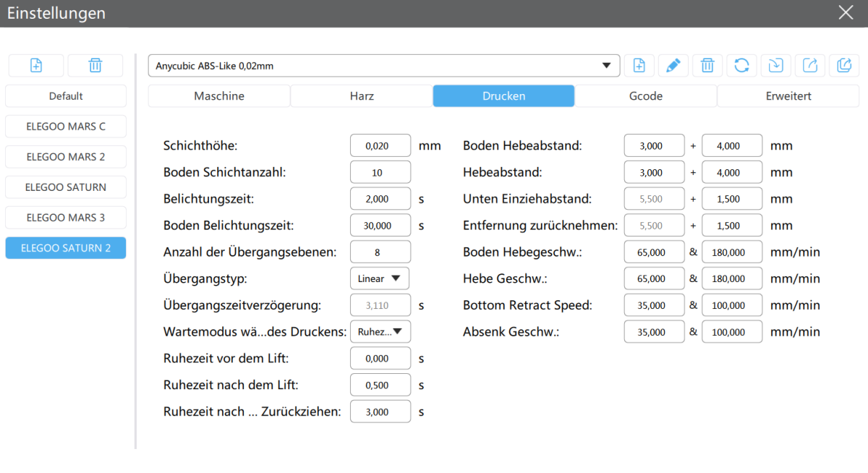
Task: Click the import profile icon
Action: pos(775,66)
